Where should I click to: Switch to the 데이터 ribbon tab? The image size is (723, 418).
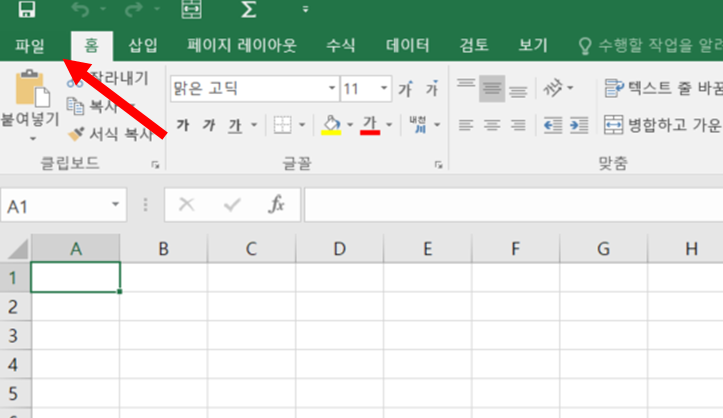(408, 46)
